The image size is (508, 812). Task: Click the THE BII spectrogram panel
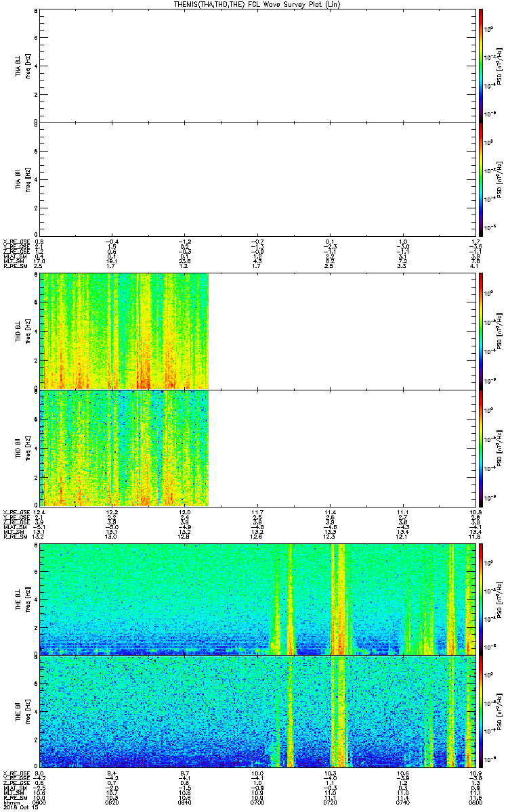[x=257, y=713]
